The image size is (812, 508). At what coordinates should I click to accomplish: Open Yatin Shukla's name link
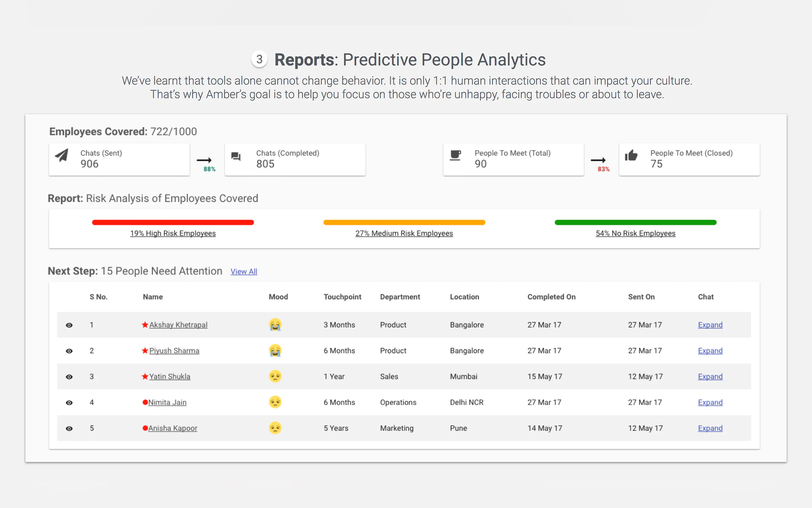click(169, 377)
